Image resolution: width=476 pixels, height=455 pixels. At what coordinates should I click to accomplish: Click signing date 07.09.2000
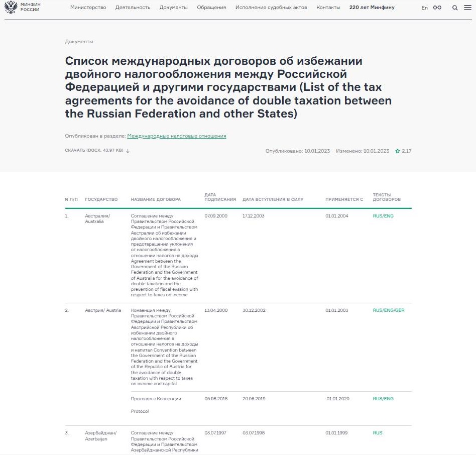tap(216, 216)
